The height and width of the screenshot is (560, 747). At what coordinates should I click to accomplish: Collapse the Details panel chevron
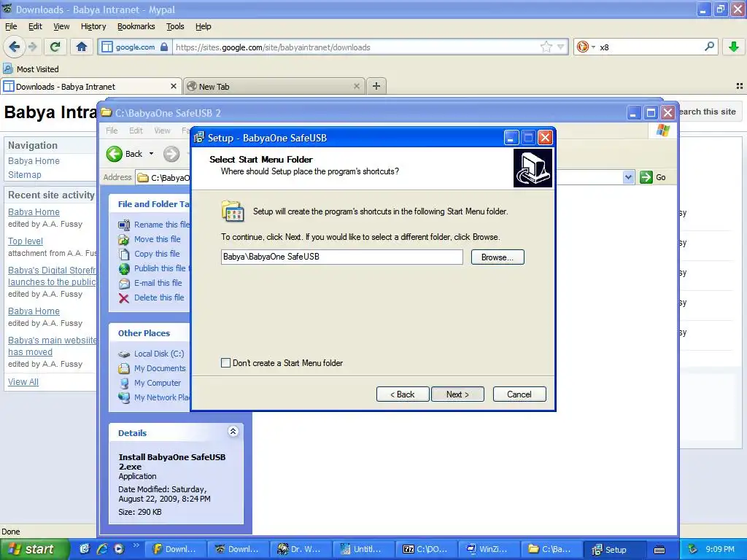(233, 432)
